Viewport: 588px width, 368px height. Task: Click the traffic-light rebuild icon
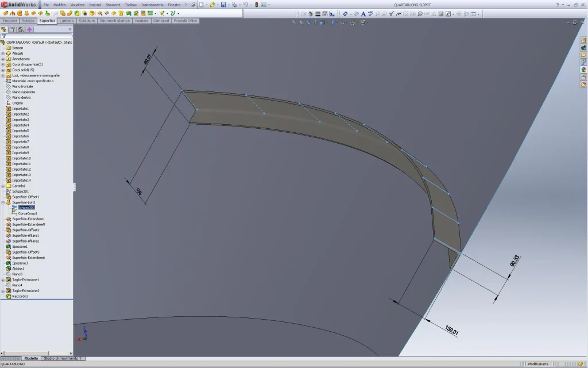click(257, 5)
